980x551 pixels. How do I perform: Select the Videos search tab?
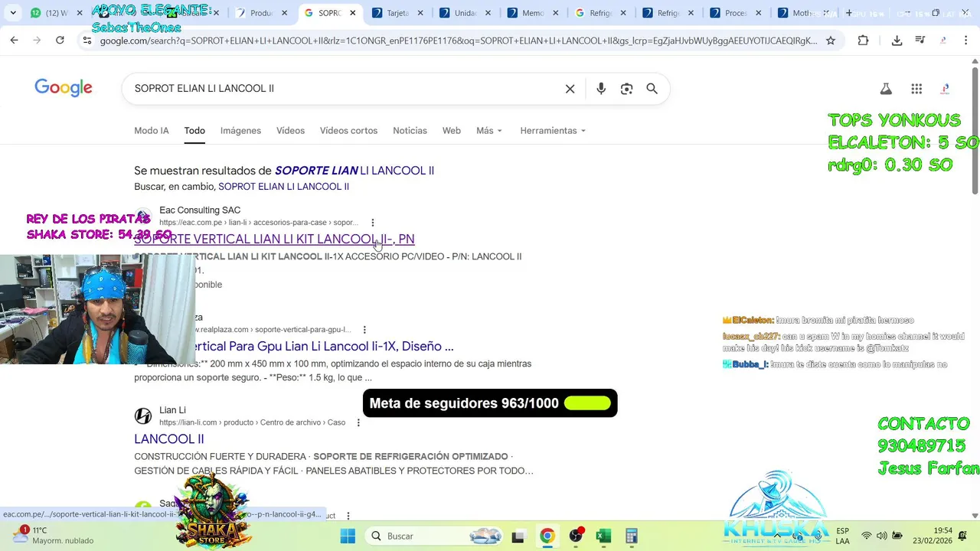pyautogui.click(x=290, y=131)
